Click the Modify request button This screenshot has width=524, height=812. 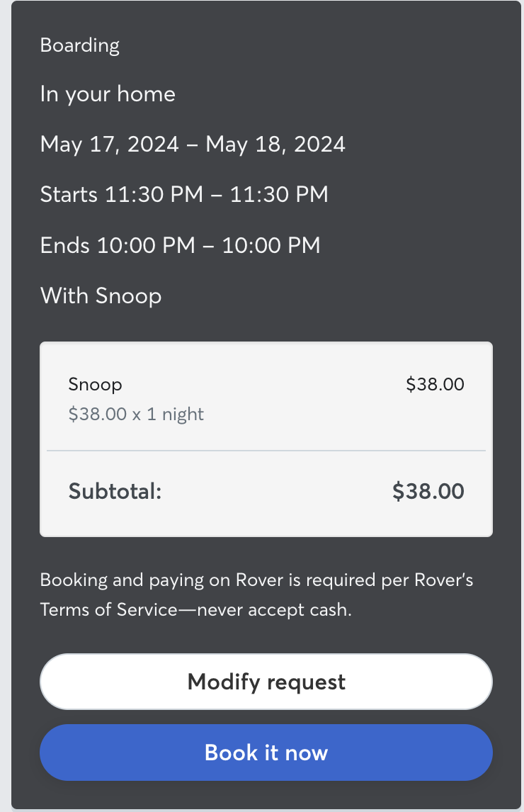(266, 682)
